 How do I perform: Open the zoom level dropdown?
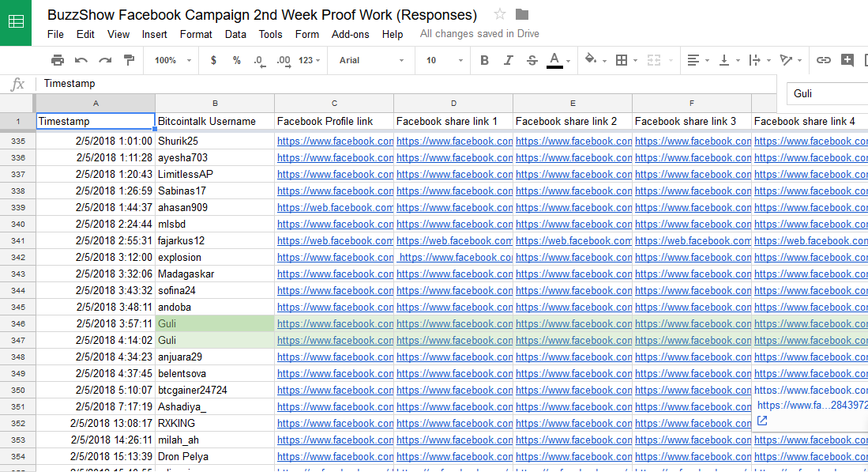pos(173,60)
